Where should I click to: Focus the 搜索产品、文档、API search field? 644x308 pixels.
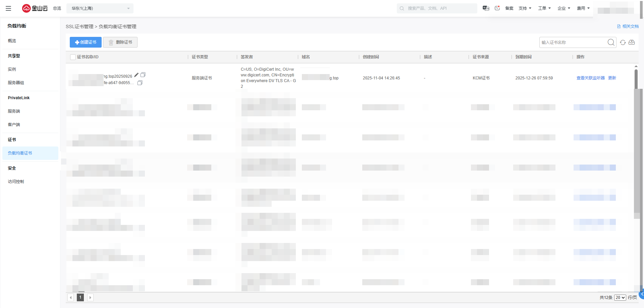tap(437, 8)
